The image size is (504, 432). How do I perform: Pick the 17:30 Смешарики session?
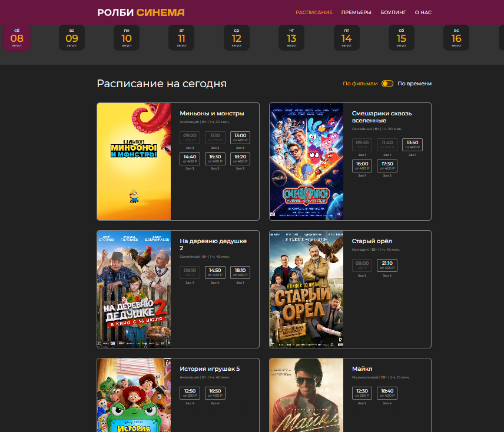tap(387, 166)
